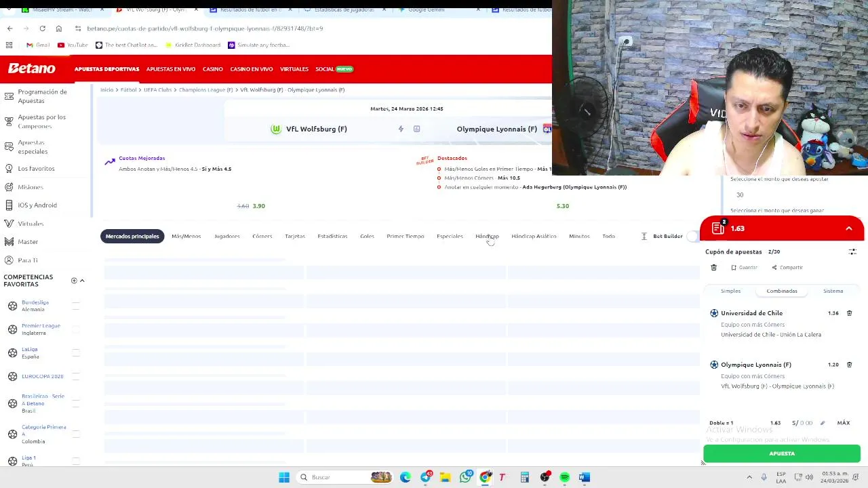Open WhatsApp from the taskbar
The image size is (868, 488).
pyautogui.click(x=465, y=477)
